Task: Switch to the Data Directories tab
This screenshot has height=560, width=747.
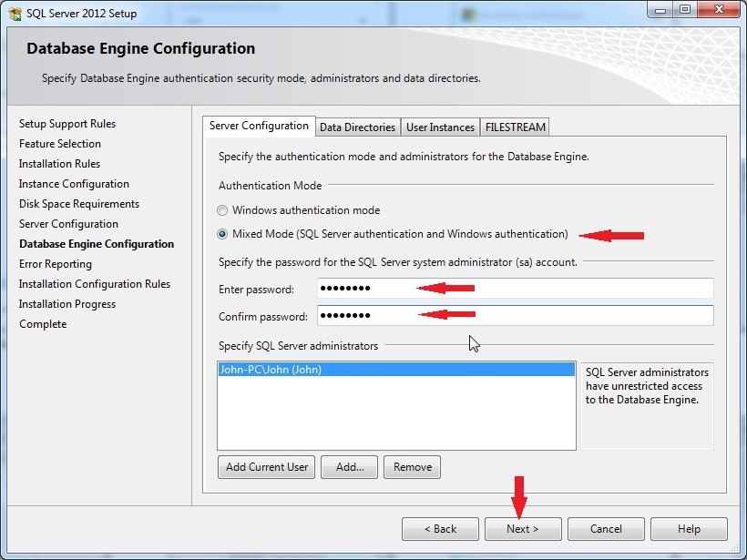Action: tap(357, 127)
